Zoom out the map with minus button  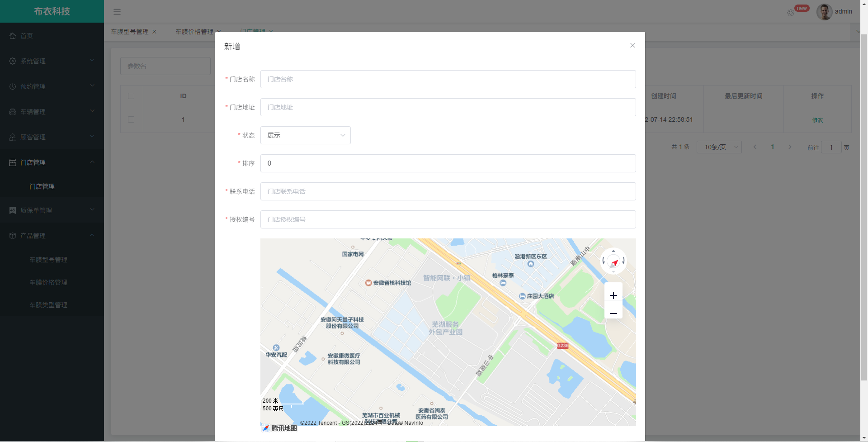(x=613, y=314)
